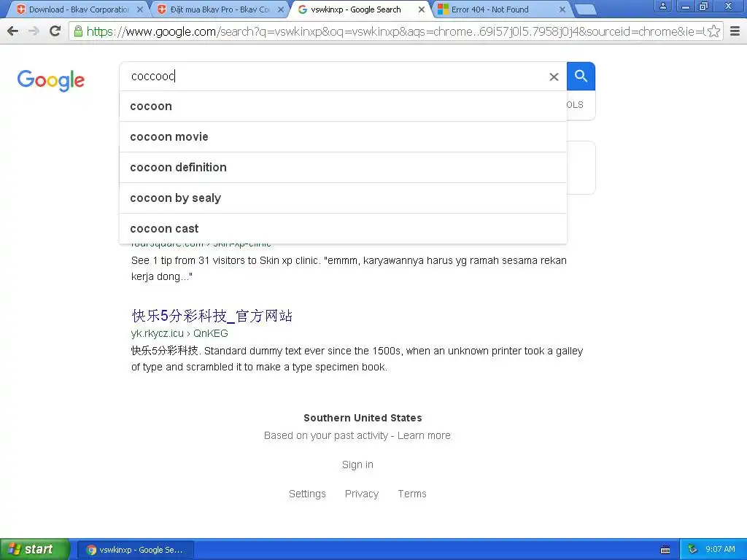Open the Terms footer link

click(412, 494)
